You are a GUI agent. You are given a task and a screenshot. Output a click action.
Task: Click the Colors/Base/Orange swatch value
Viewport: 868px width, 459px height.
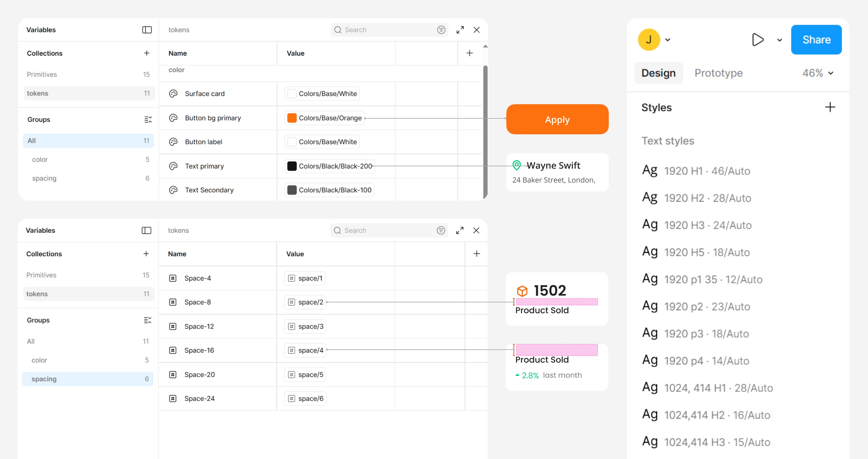pyautogui.click(x=325, y=118)
